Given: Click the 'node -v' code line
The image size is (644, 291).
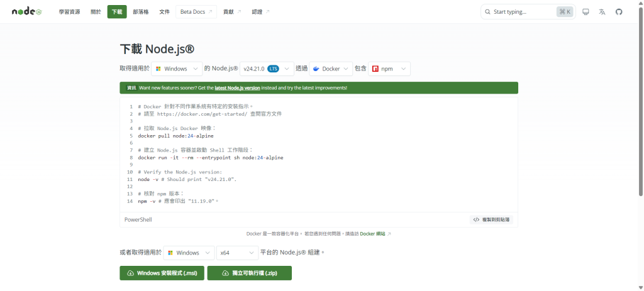Looking at the screenshot, I should [x=187, y=179].
